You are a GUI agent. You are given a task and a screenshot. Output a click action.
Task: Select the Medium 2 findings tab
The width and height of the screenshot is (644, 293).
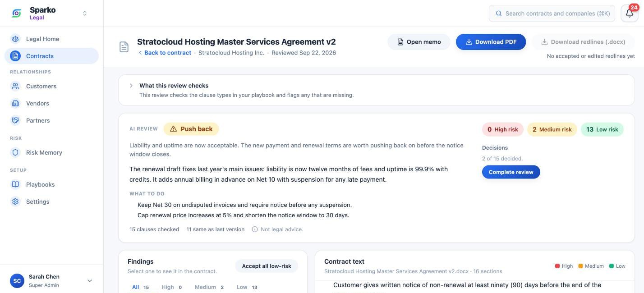point(209,287)
